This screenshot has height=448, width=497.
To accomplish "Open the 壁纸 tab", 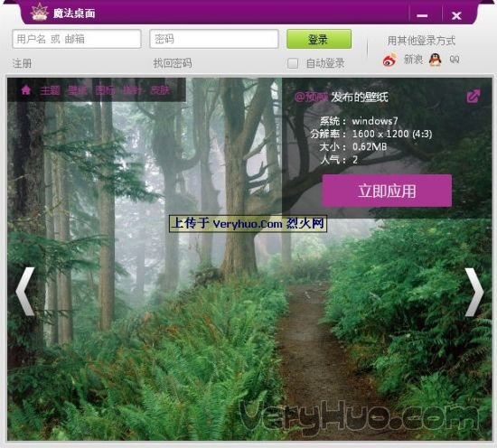I will coord(78,91).
